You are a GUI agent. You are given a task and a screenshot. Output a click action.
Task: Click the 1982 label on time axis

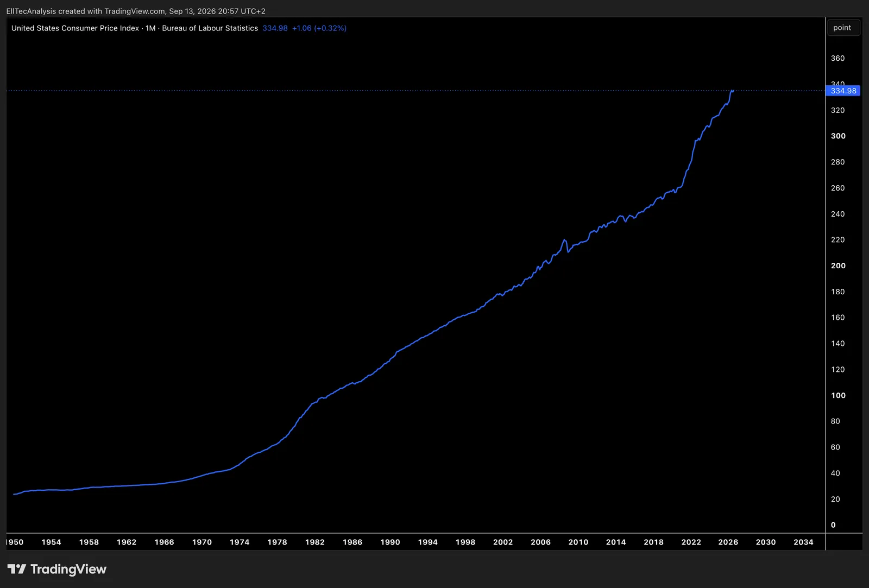[314, 542]
